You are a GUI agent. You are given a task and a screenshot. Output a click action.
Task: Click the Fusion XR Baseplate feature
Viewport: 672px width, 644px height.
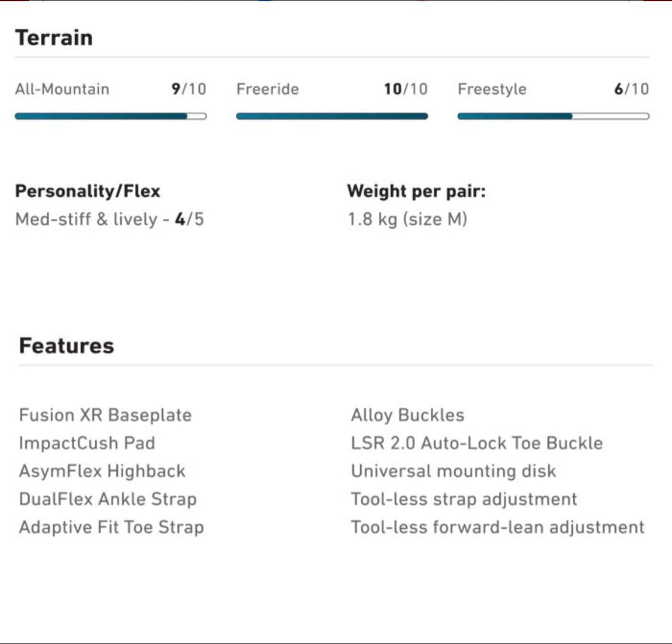coord(105,415)
